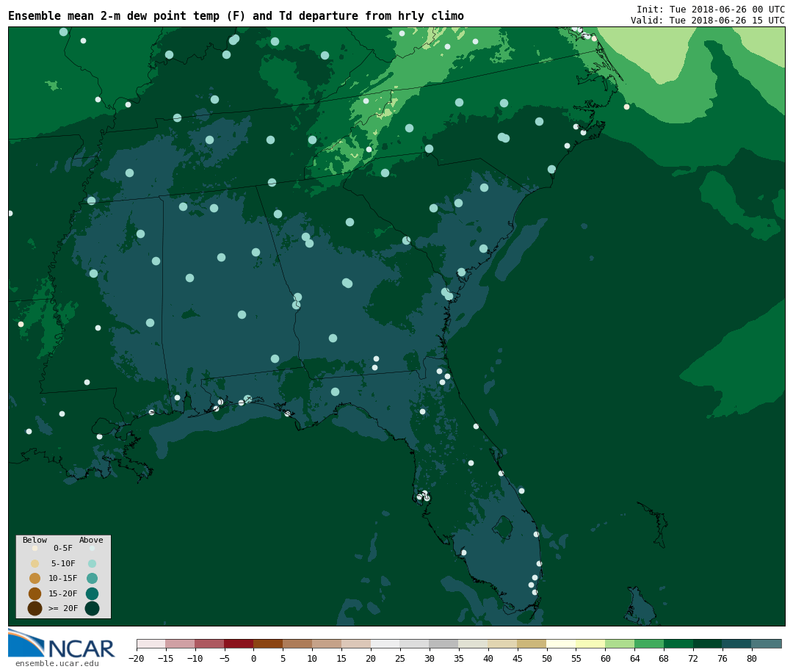Screen dimensions: 793x672
Task: Click the '76' colorbar tick label
Action: coord(723,659)
